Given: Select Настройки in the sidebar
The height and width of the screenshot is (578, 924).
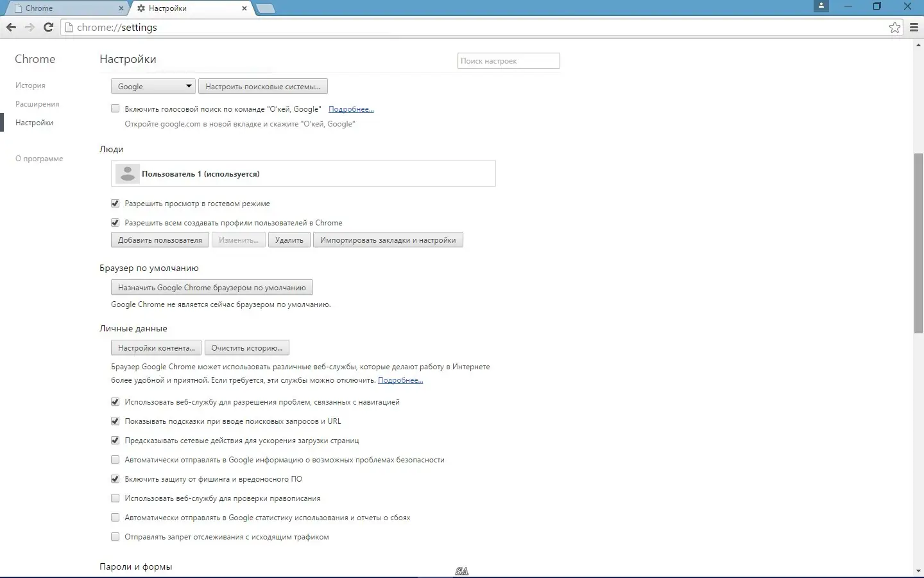Looking at the screenshot, I should (34, 123).
